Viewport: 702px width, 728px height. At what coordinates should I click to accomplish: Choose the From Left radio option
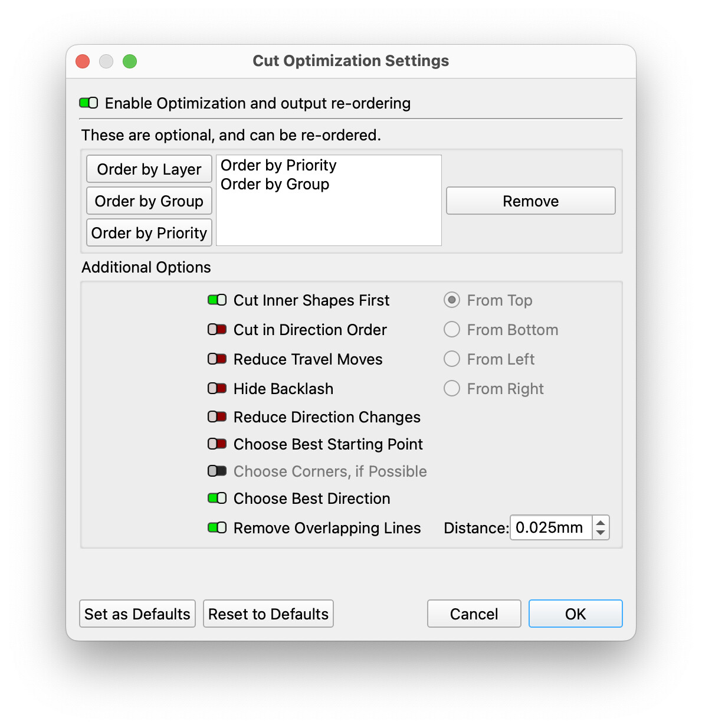(x=452, y=359)
